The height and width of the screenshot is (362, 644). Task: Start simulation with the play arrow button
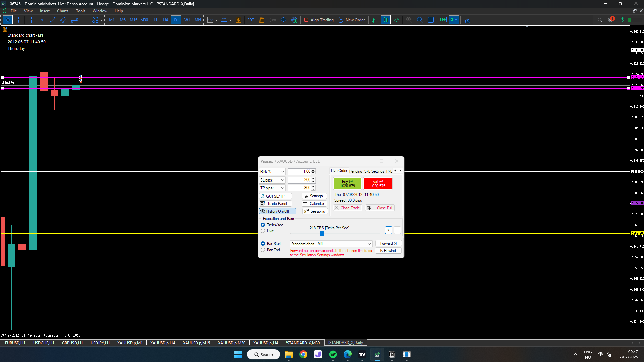(388, 230)
